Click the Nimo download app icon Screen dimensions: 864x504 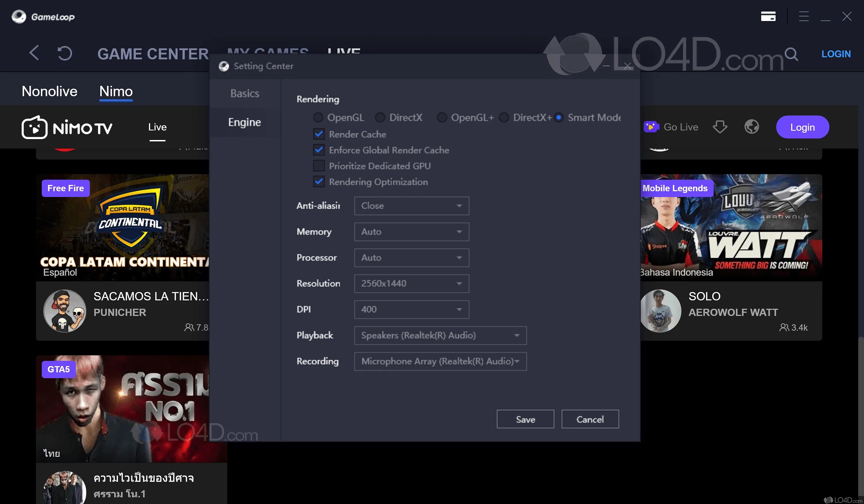tap(720, 127)
